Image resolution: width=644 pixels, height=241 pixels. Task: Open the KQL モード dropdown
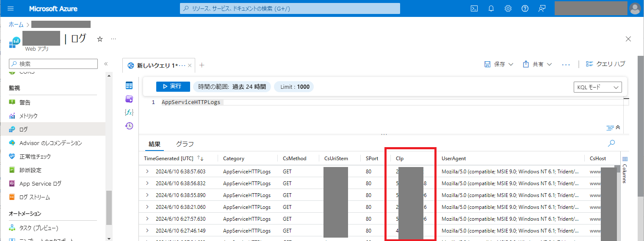(597, 87)
